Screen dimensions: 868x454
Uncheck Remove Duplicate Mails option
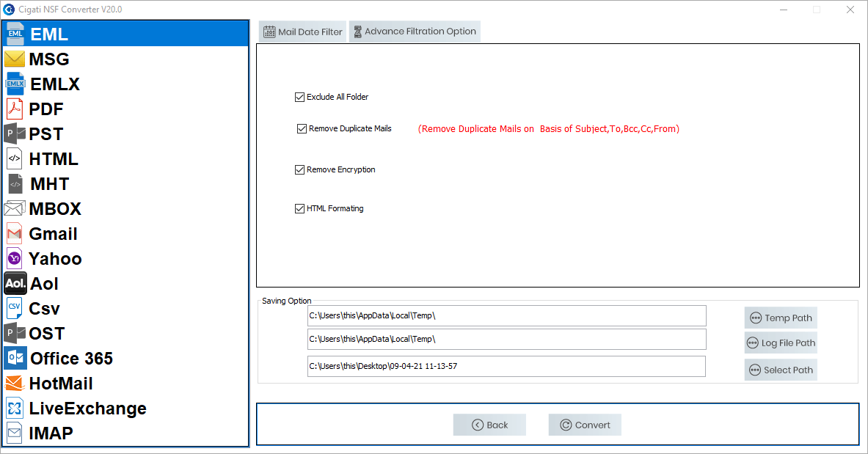(x=302, y=128)
